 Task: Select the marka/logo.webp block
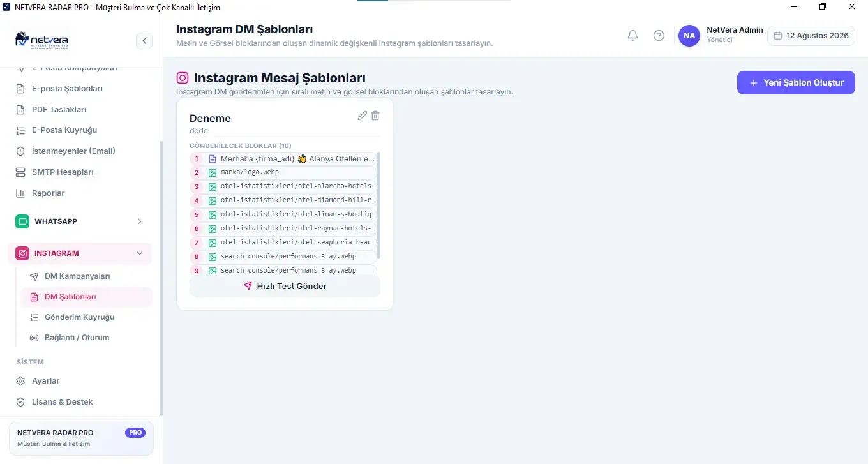283,173
